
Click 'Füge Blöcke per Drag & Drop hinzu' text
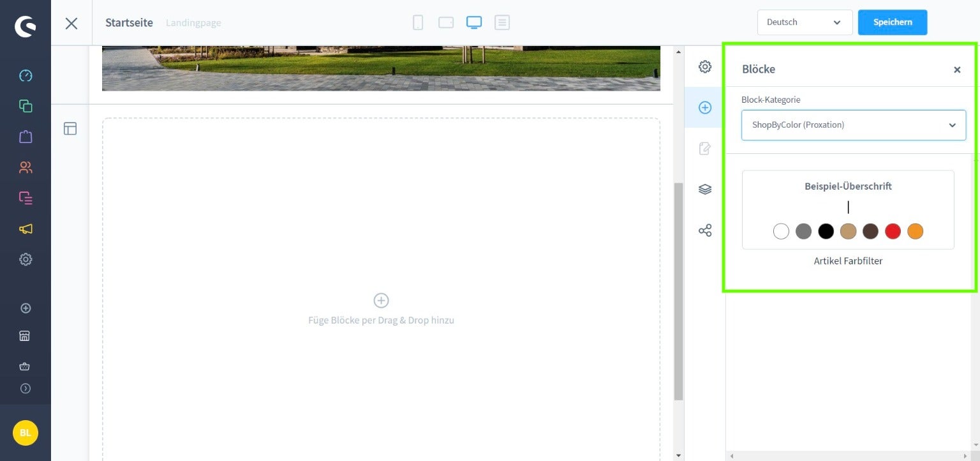[381, 321]
